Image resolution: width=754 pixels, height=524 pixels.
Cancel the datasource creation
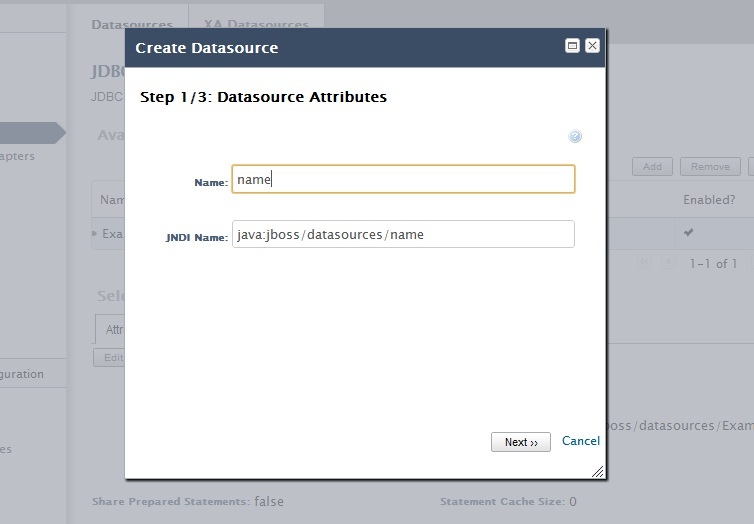coord(581,441)
